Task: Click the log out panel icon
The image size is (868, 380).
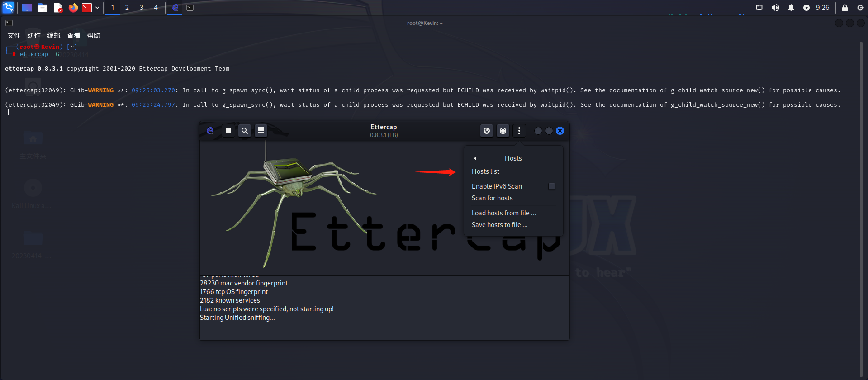Action: (860, 8)
